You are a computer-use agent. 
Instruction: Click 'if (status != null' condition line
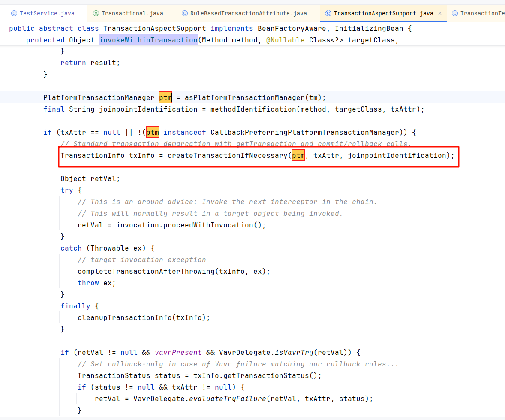tap(161, 387)
